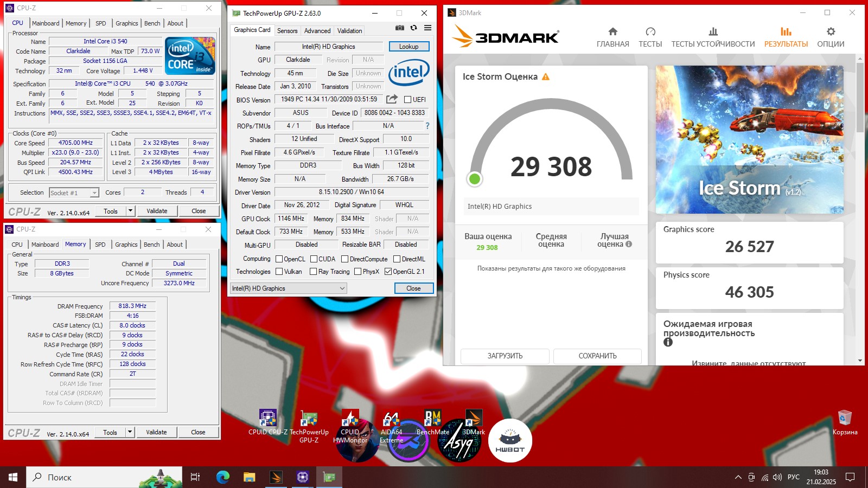Open CPUID HWMonitor desktop shortcut

[x=350, y=427]
